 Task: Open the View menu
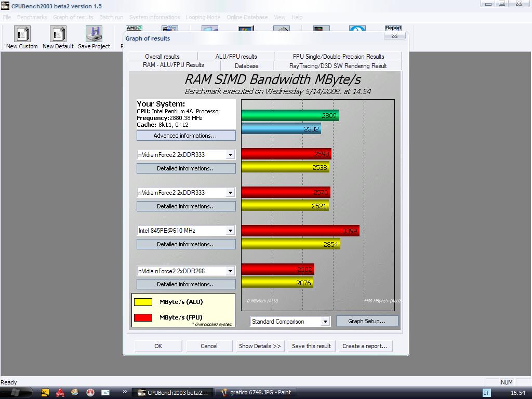pyautogui.click(x=280, y=17)
